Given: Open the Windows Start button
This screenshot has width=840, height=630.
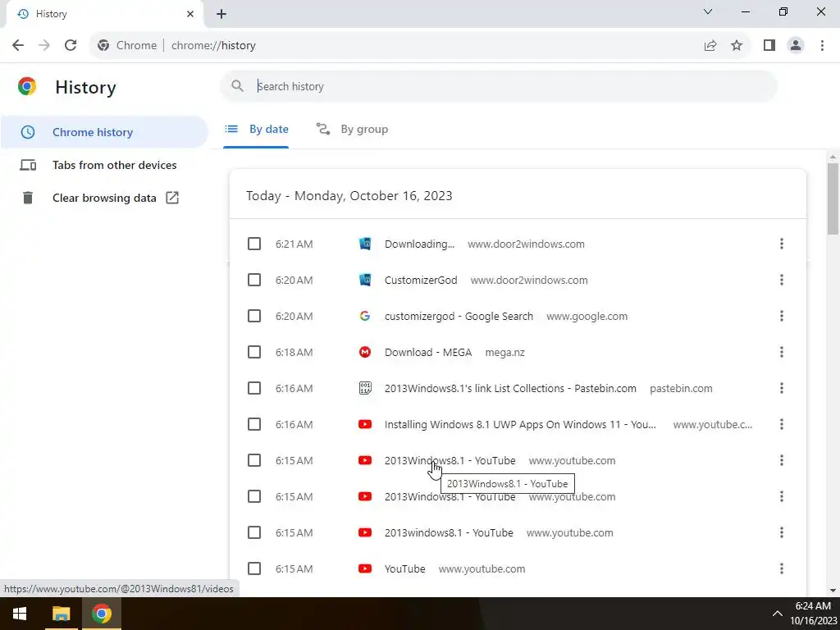Looking at the screenshot, I should (20, 614).
